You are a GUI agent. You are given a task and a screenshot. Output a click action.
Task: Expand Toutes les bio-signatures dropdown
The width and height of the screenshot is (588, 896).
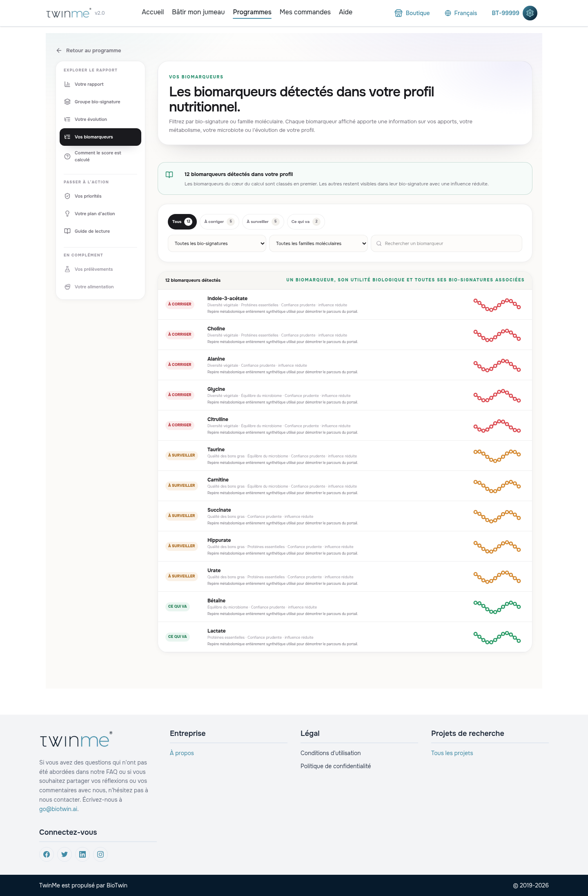point(217,243)
